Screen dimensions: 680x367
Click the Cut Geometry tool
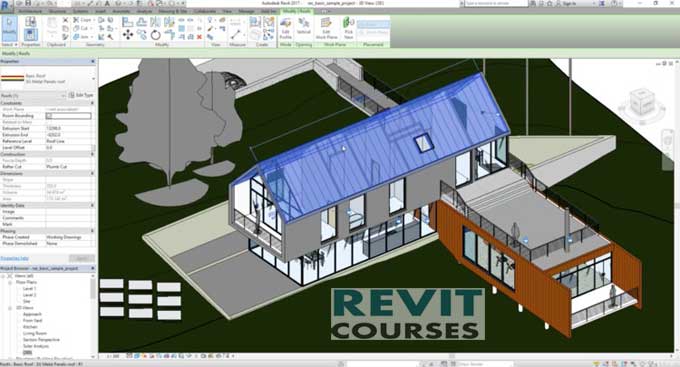tap(82, 28)
